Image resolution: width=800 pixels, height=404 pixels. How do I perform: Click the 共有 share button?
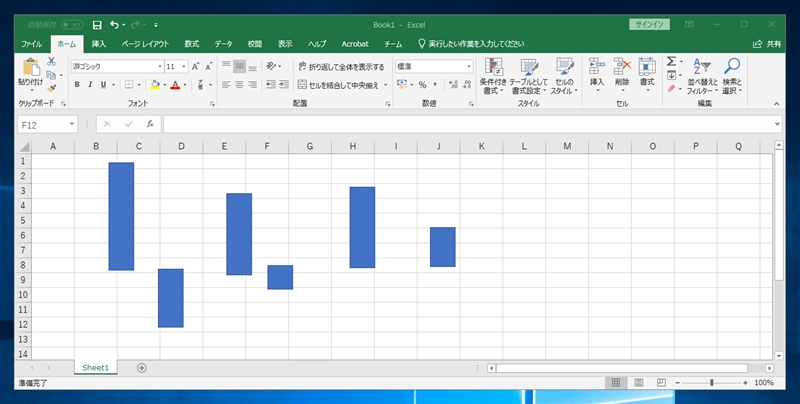coord(767,44)
